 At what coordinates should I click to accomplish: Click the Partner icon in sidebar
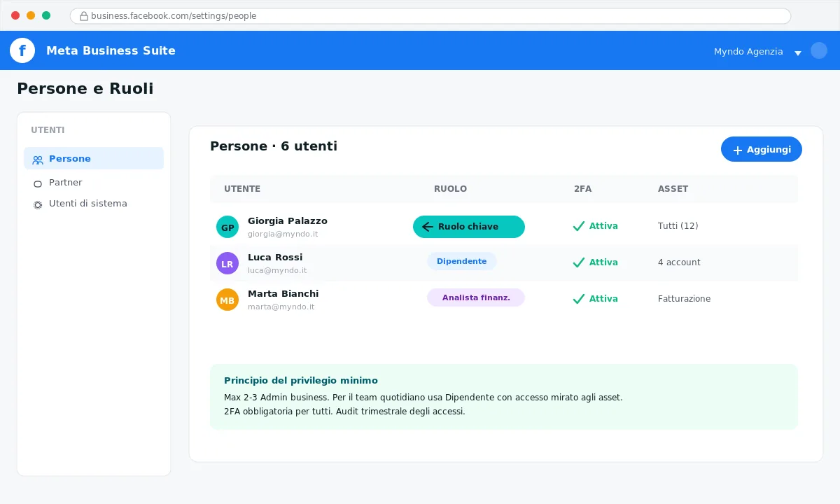[38, 184]
